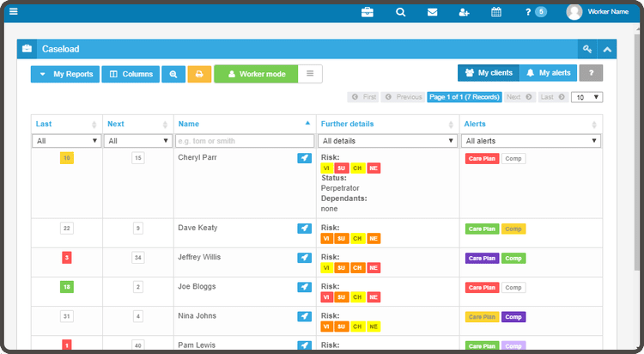Screen dimensions: 644x354
Task: Click Nina Johns's purple Comp alert
Action: point(513,317)
